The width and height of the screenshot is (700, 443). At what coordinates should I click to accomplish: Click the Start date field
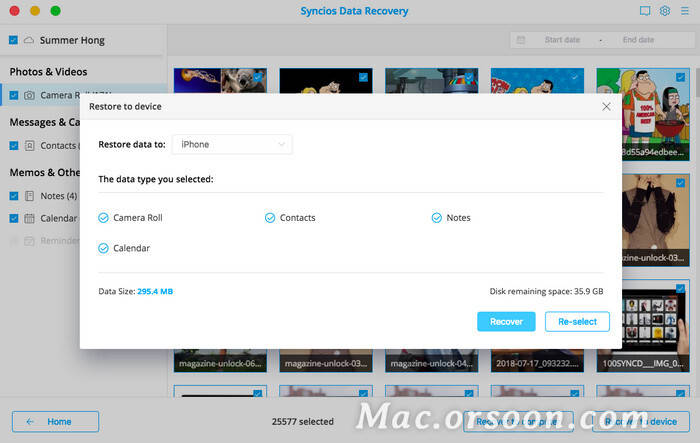tap(562, 40)
